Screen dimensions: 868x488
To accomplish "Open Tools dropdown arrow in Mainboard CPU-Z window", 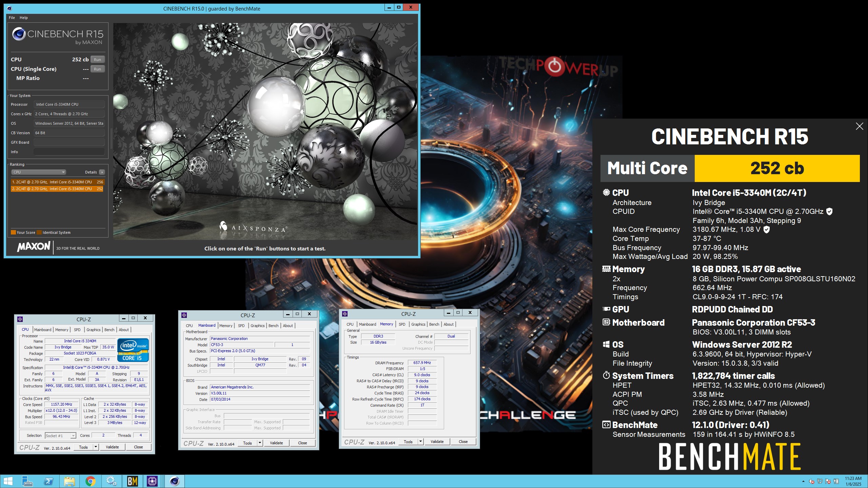I will [x=260, y=443].
